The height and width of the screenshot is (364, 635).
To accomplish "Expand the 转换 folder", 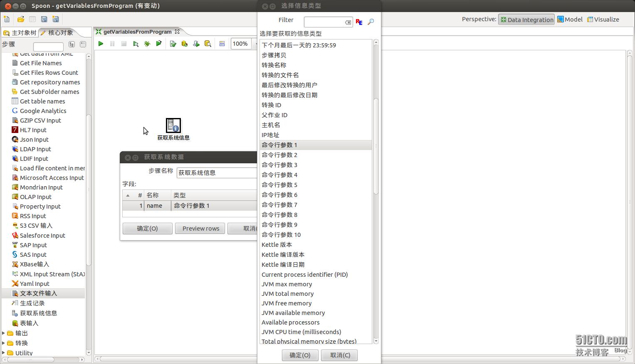I will [x=4, y=343].
